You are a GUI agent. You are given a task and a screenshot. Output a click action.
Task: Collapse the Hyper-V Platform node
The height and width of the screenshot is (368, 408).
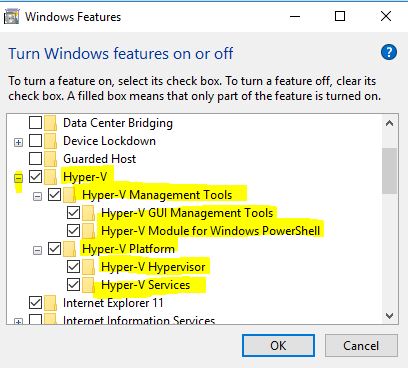[38, 250]
